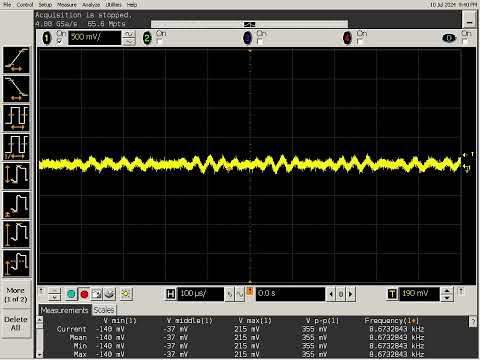Open the Utilities menu
Image resolution: width=480 pixels, height=360 pixels.
point(113,5)
